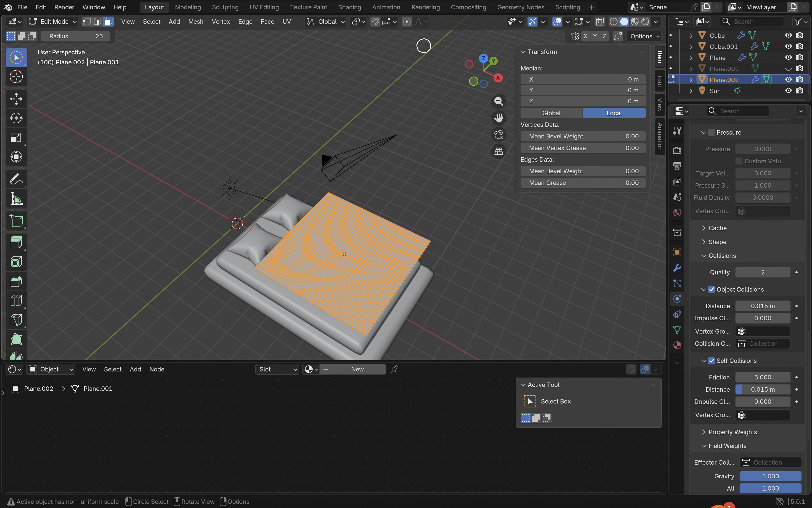
Task: Select the Rotate tool
Action: pyautogui.click(x=16, y=118)
